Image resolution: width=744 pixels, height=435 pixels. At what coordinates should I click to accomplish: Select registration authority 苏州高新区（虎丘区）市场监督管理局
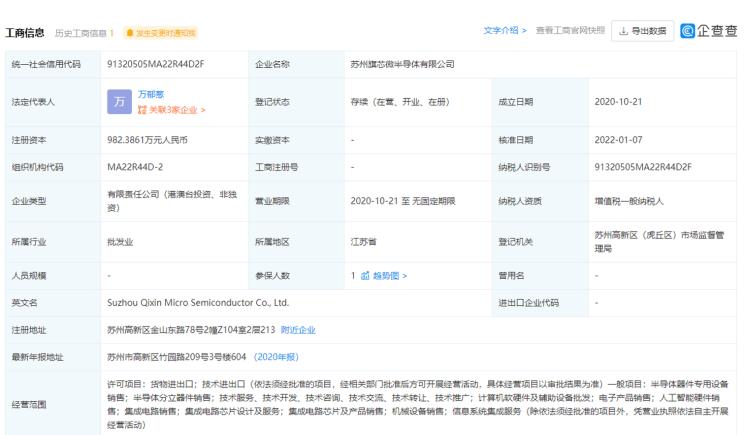[659, 242]
